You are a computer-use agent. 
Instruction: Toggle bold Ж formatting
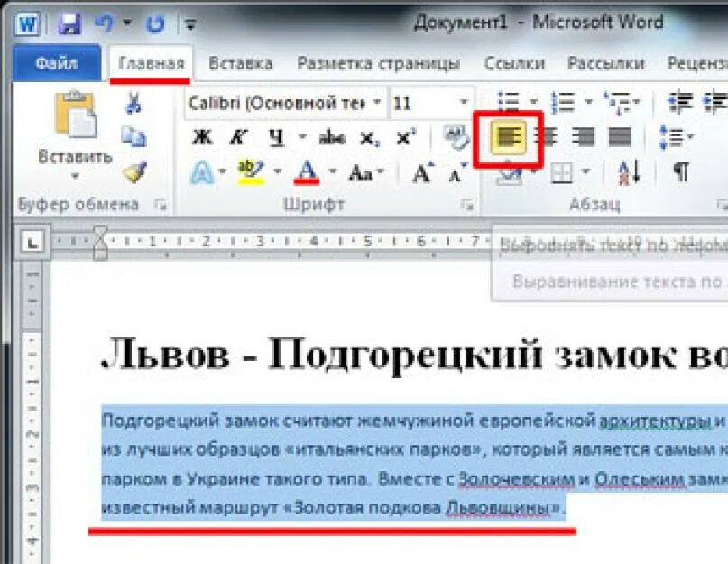[202, 137]
